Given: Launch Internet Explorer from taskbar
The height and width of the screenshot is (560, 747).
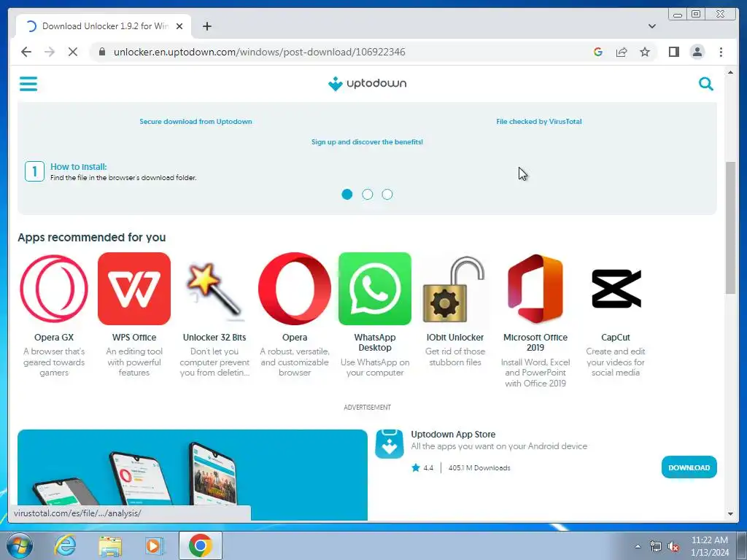Looking at the screenshot, I should tap(65, 545).
